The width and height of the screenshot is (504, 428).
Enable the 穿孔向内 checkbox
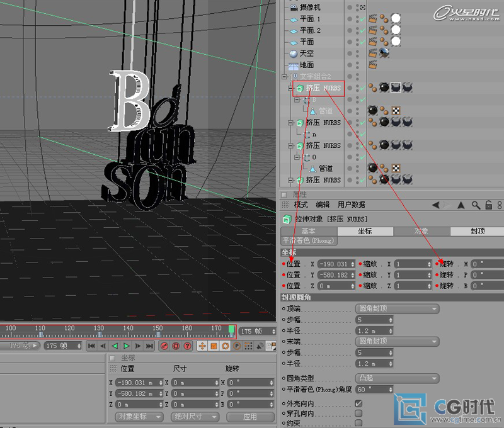358,414
